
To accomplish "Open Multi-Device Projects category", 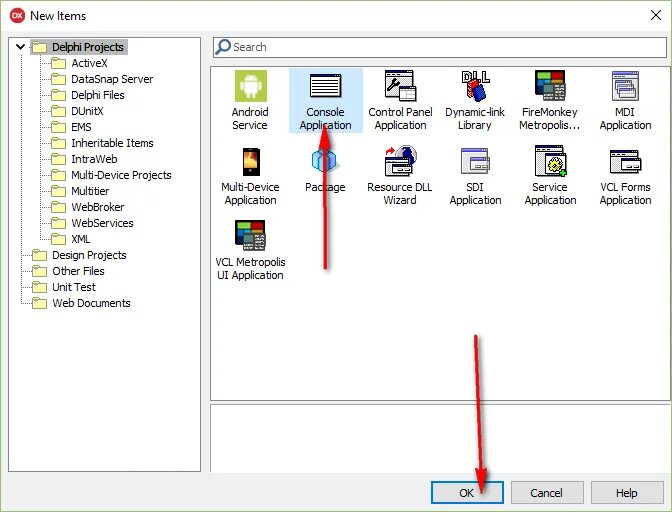I will coord(111,175).
